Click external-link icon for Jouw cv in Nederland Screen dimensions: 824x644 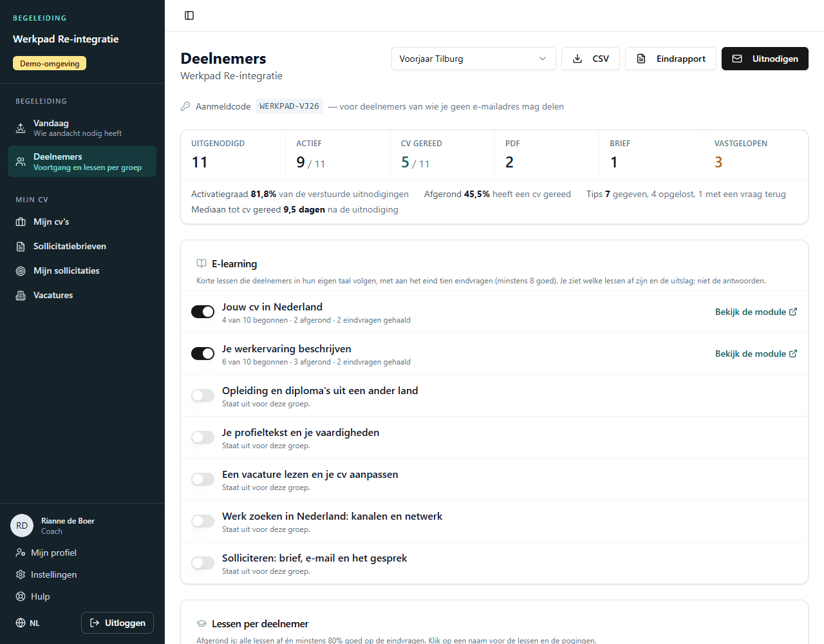793,312
